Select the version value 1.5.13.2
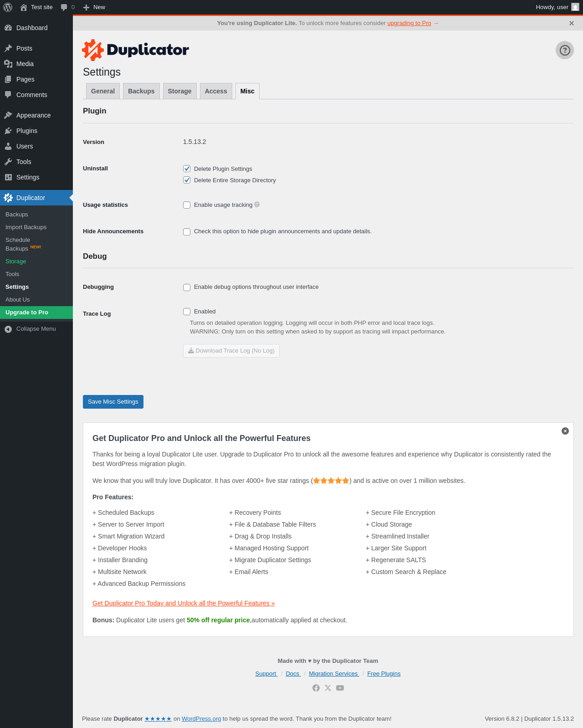The width and height of the screenshot is (583, 728). coord(194,142)
